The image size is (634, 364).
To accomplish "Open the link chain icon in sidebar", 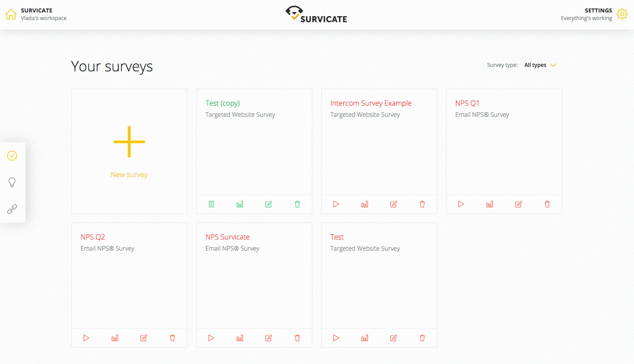I will [x=12, y=209].
